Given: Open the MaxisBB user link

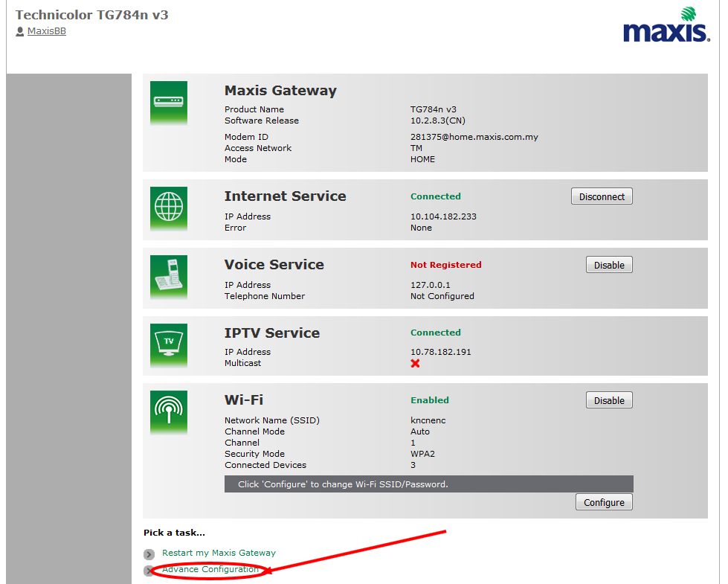Looking at the screenshot, I should (x=46, y=31).
